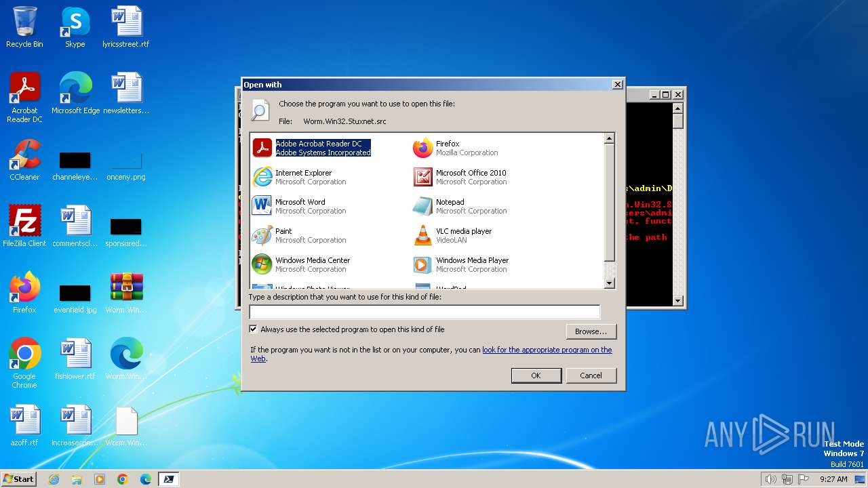868x488 pixels.
Task: Open File Explorer from the taskbar
Action: 77,479
